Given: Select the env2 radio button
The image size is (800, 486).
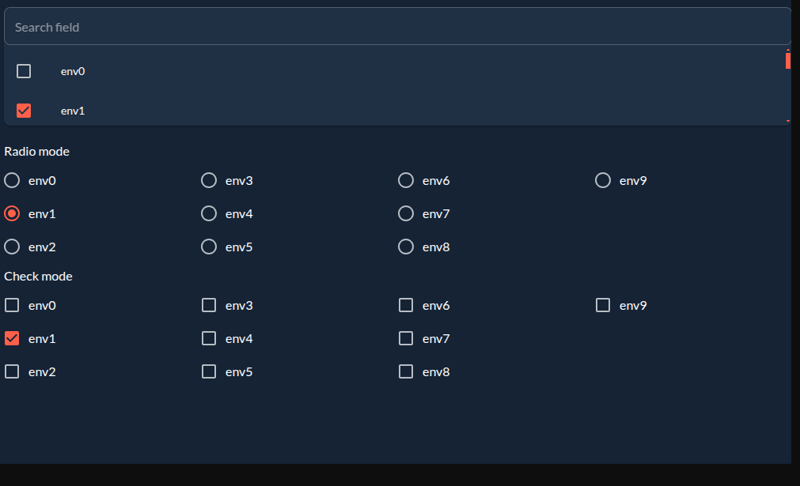Looking at the screenshot, I should pos(12,247).
